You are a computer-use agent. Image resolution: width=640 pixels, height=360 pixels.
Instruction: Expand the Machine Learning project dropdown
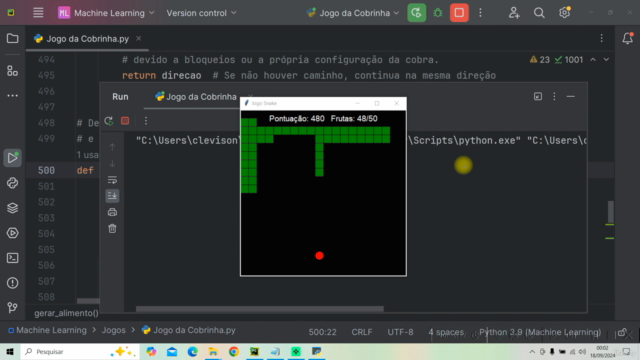click(106, 13)
